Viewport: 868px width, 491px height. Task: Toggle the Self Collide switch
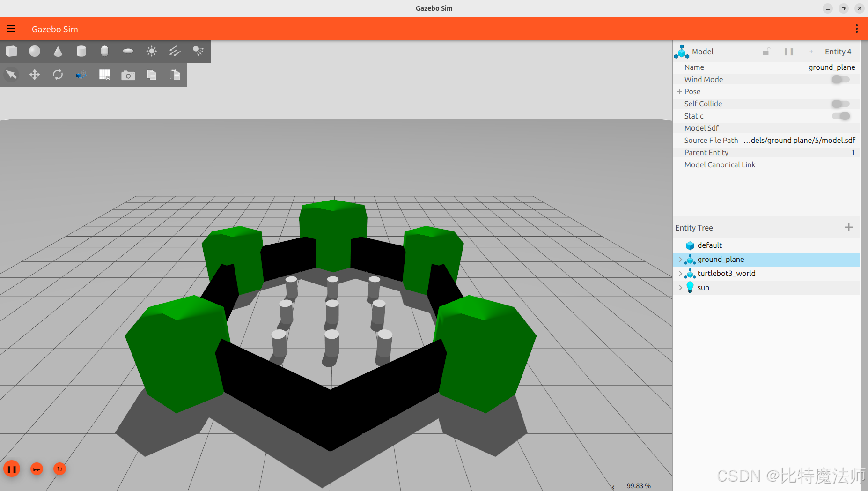[840, 104]
